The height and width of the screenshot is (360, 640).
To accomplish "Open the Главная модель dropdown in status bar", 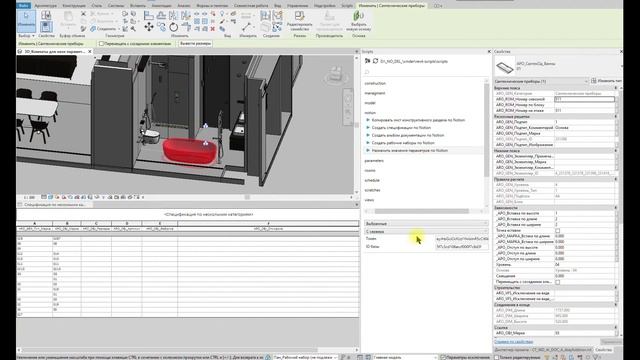I will pos(404,357).
